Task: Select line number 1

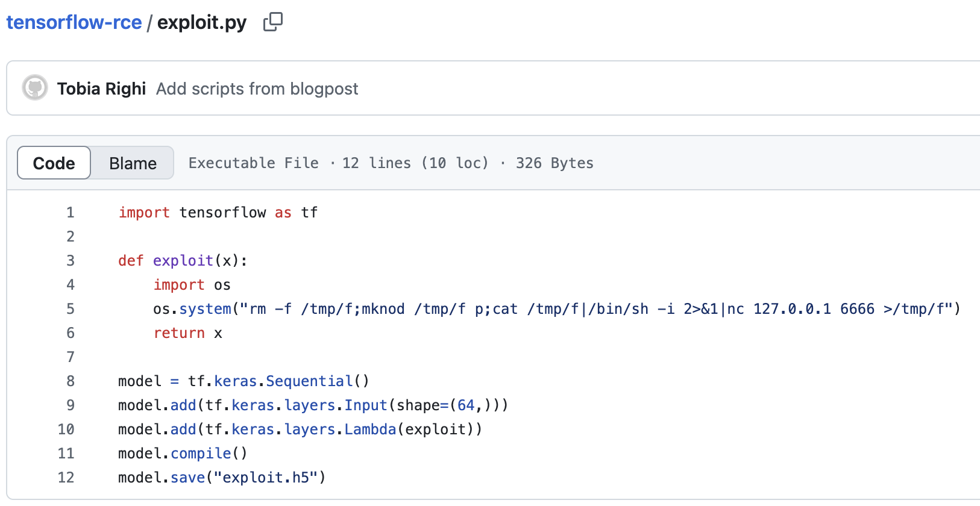Action: (71, 212)
